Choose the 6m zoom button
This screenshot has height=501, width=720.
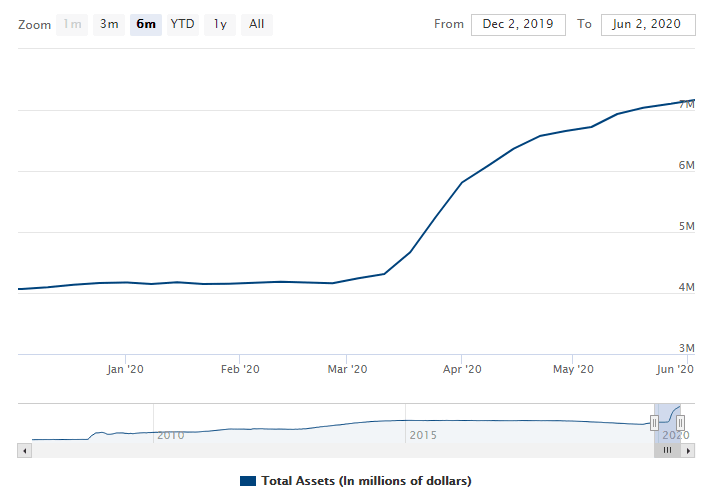coord(146,24)
